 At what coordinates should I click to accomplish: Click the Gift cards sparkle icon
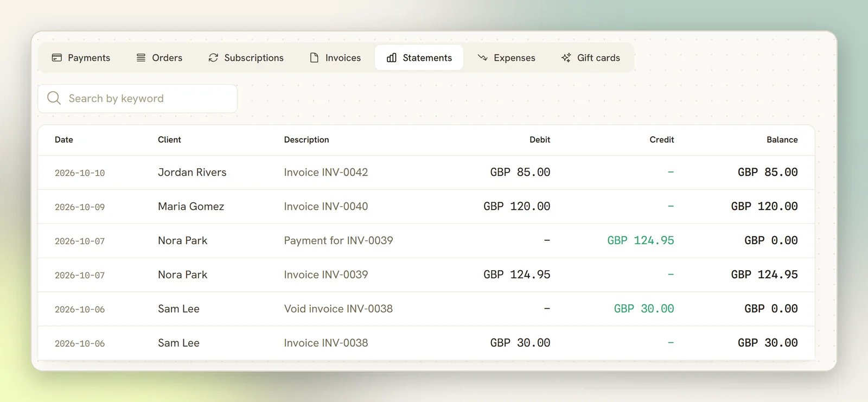566,58
